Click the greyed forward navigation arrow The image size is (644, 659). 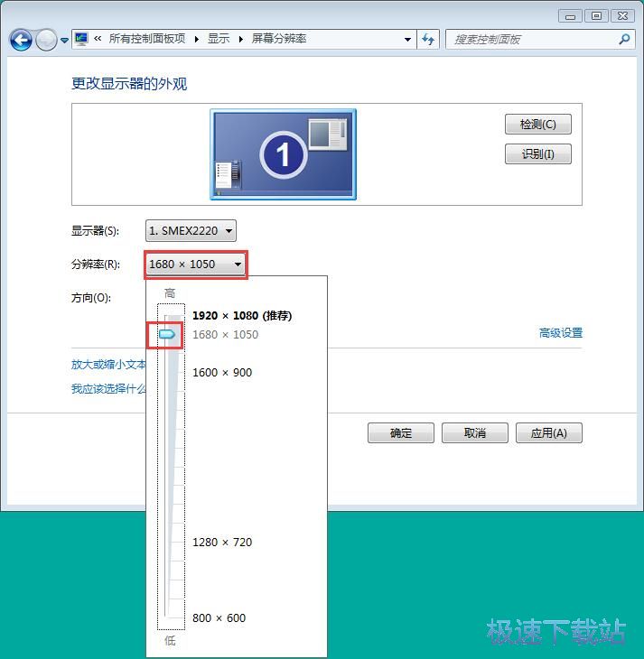(x=46, y=41)
